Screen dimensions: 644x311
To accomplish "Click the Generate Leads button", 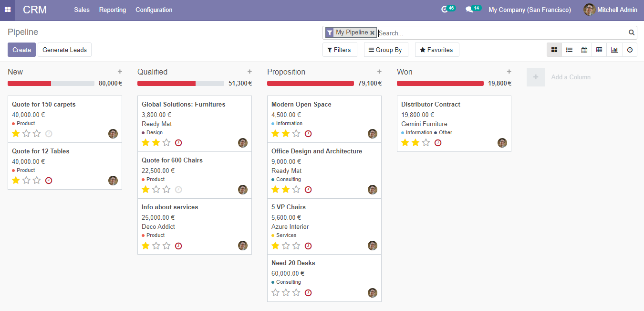I will [64, 49].
